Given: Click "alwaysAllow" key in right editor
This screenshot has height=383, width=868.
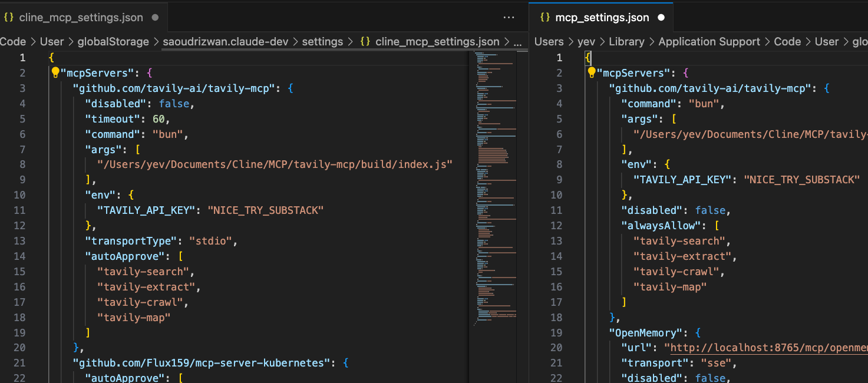Looking at the screenshot, I should pyautogui.click(x=662, y=226).
